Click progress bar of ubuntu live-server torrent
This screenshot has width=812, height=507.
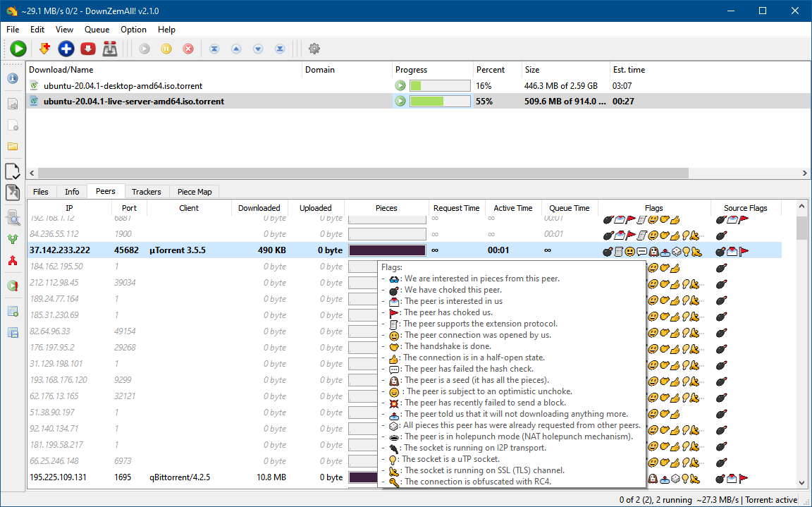(440, 101)
